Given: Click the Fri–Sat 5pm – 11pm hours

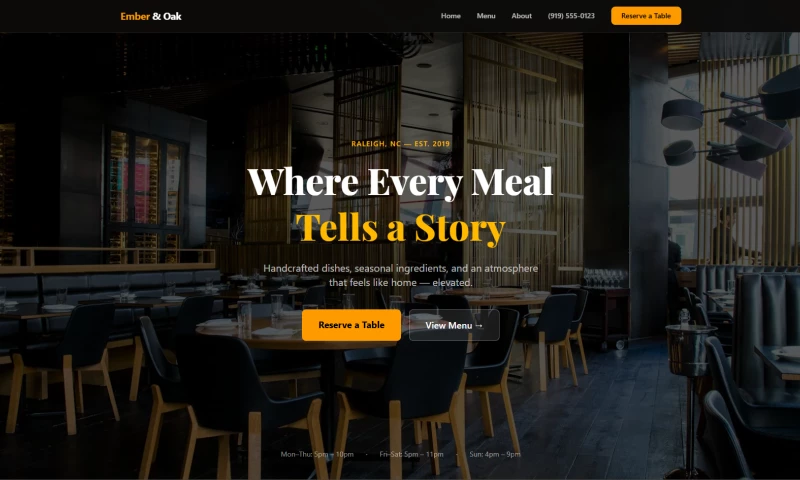Looking at the screenshot, I should point(411,454).
